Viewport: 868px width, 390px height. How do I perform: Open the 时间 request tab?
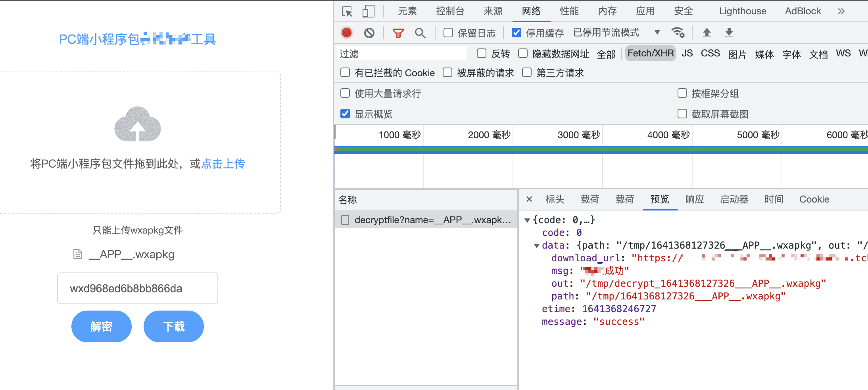pos(774,199)
